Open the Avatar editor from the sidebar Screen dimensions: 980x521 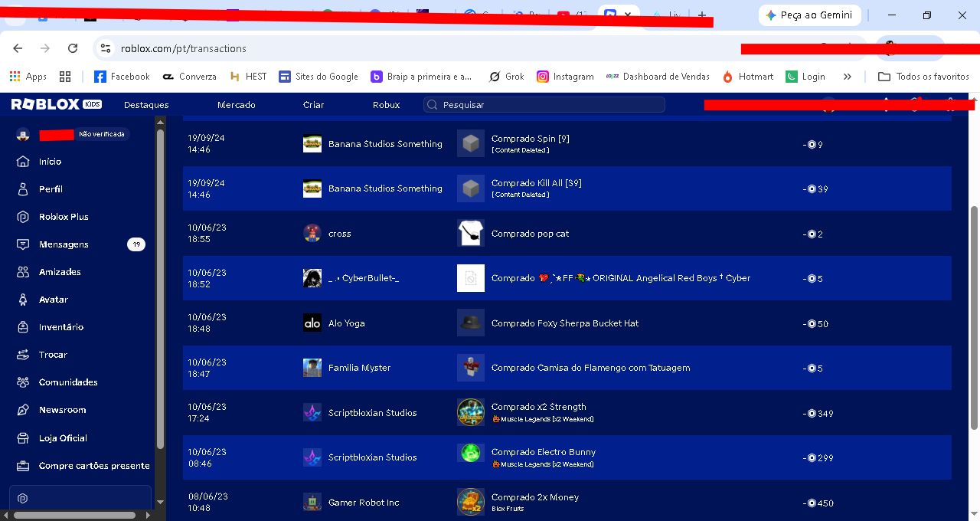pyautogui.click(x=54, y=300)
